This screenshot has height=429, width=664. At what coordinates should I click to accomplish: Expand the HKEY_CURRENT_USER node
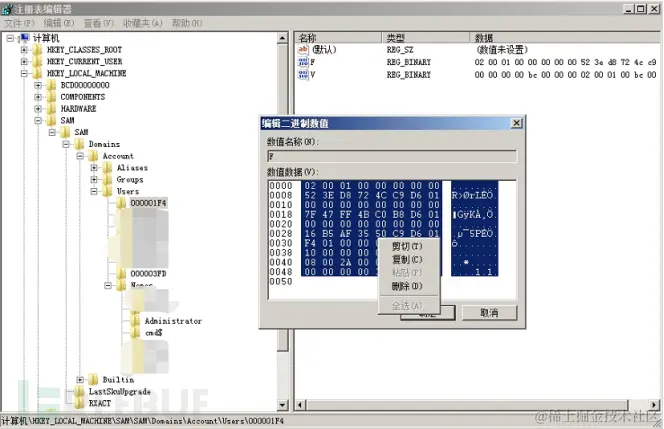pos(24,62)
